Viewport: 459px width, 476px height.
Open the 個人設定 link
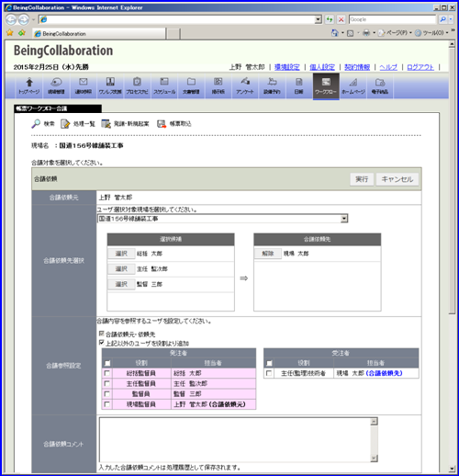(322, 67)
